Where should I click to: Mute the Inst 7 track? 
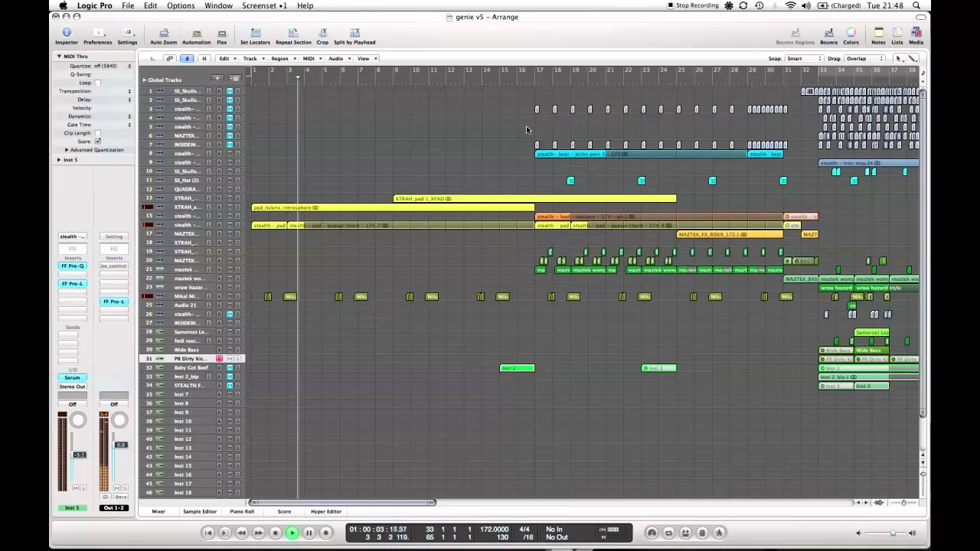(229, 395)
